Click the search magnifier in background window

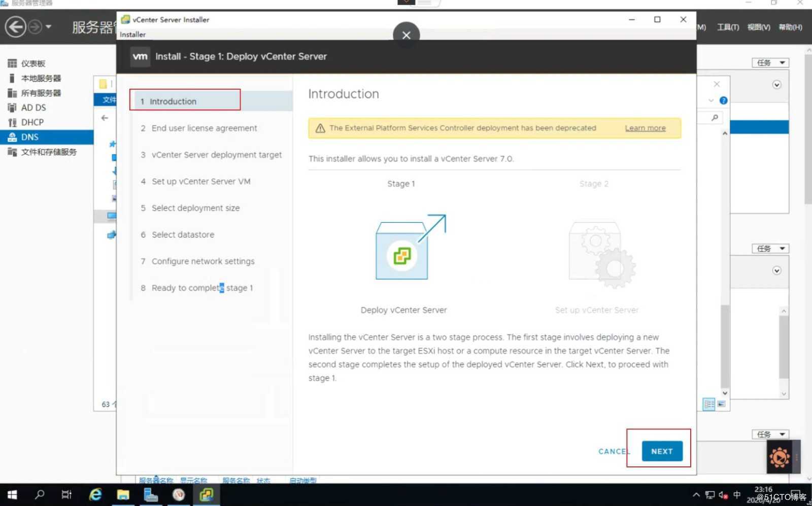point(715,118)
